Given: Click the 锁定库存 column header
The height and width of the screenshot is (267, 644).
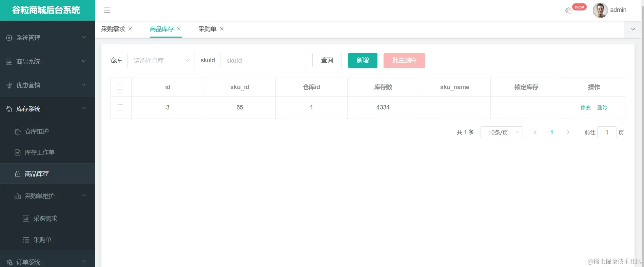Looking at the screenshot, I should [x=526, y=87].
